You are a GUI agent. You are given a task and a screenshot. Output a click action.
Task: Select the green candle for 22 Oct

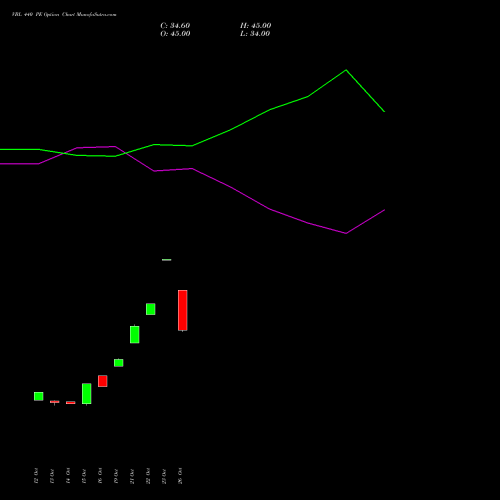pyautogui.click(x=151, y=309)
